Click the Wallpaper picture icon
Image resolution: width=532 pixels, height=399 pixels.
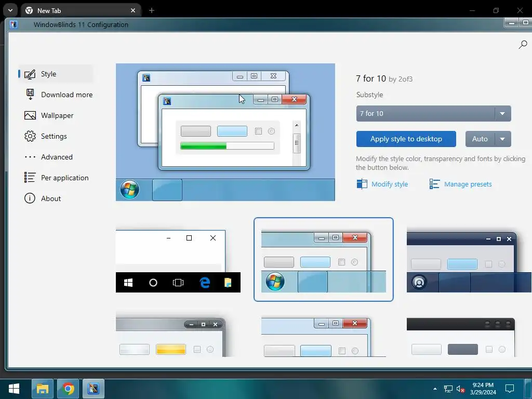point(30,115)
